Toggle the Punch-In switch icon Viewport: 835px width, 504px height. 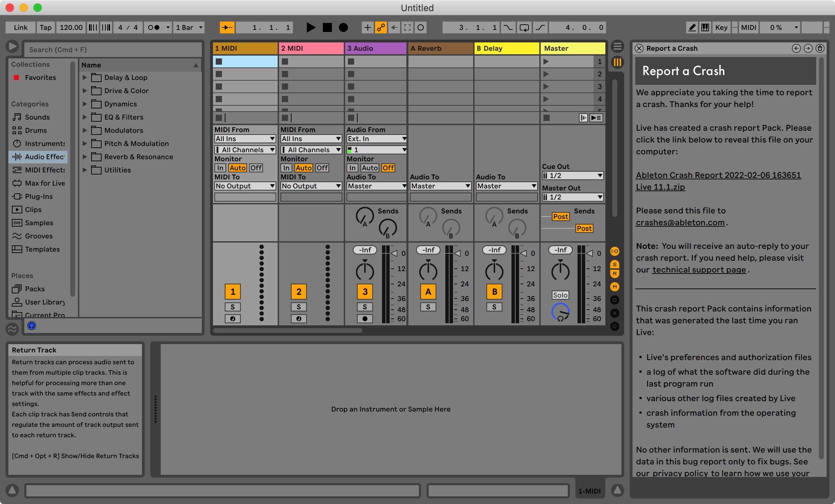[508, 27]
